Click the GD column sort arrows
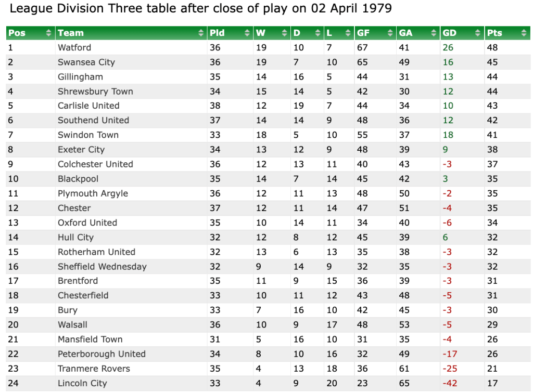The image size is (533, 392). point(478,33)
